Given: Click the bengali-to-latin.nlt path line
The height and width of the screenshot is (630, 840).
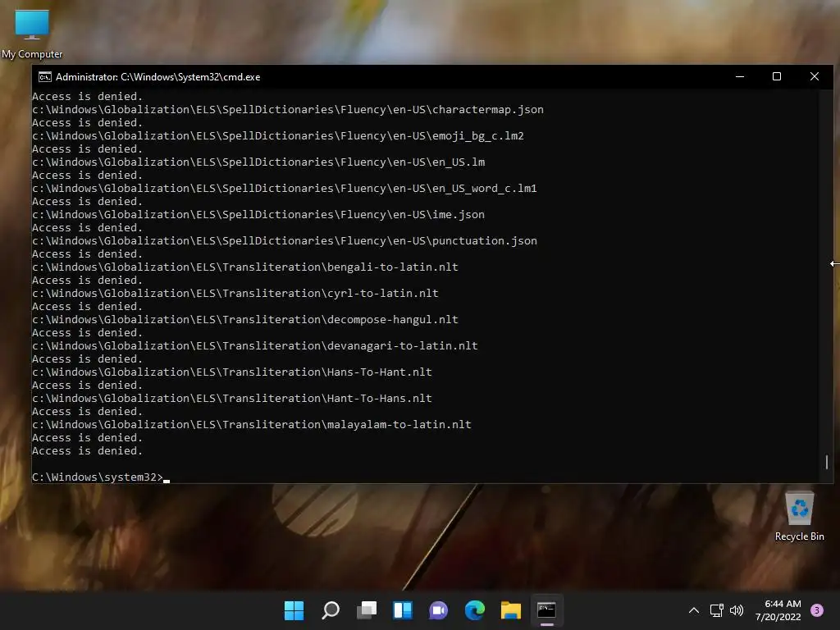Looking at the screenshot, I should (x=245, y=267).
